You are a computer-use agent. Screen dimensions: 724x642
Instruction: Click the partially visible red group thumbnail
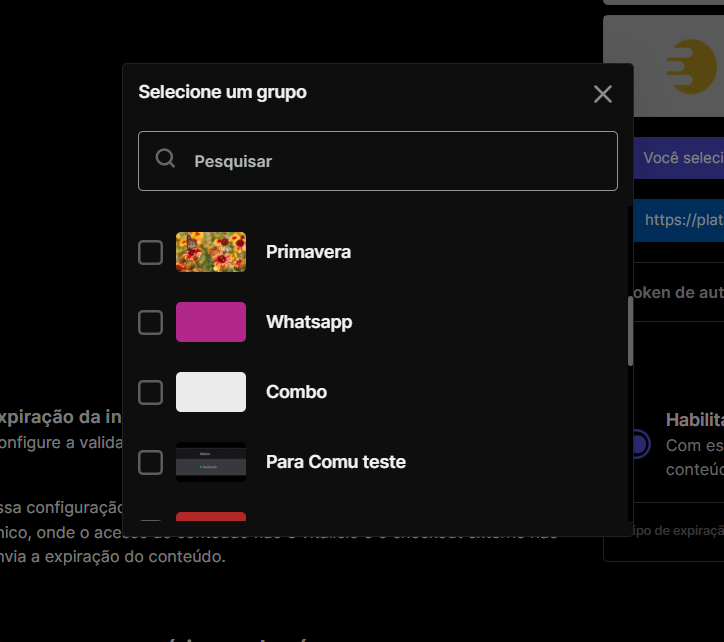[x=211, y=517]
